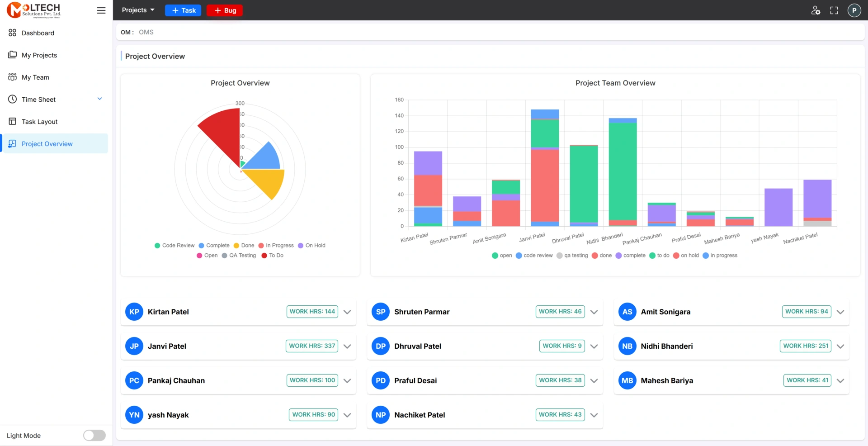Click the hamburger menu icon
This screenshot has height=446, width=868.
101,10
